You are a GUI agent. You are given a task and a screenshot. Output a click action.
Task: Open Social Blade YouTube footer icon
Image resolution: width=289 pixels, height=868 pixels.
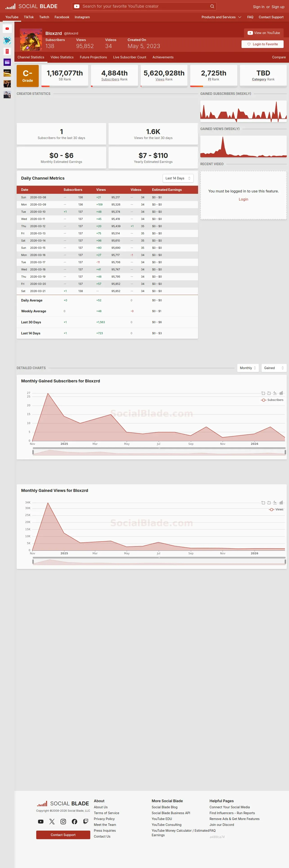[x=41, y=822]
